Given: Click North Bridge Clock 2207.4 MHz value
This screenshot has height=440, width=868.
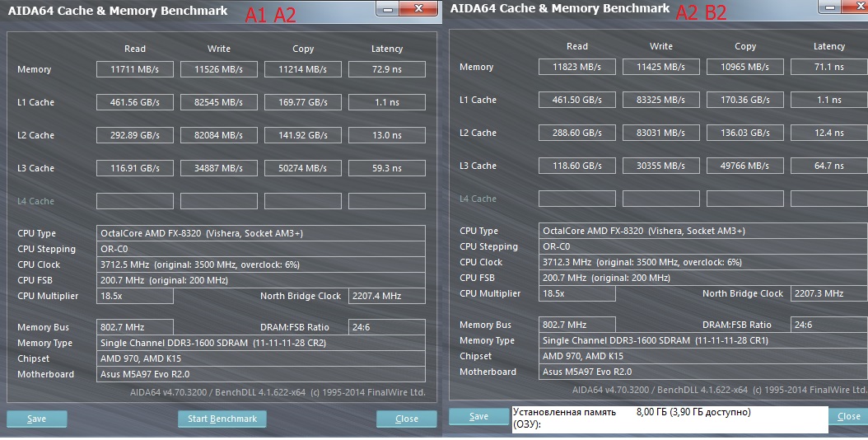Looking at the screenshot, I should pyautogui.click(x=387, y=296).
